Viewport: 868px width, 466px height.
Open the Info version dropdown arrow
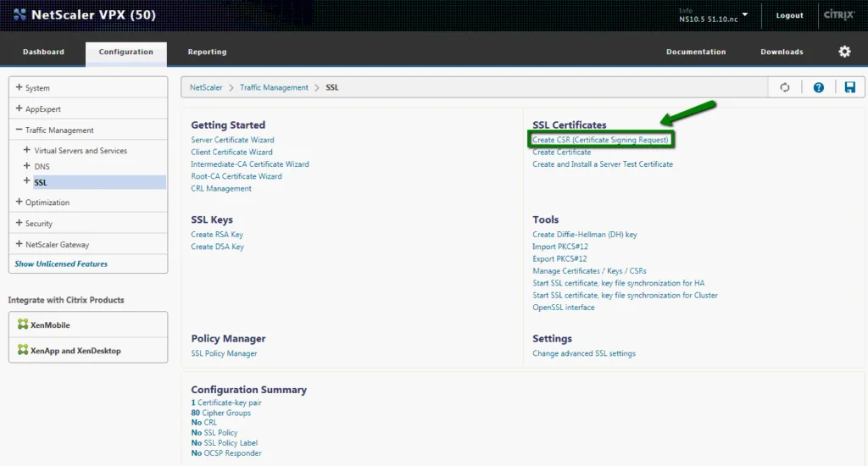tap(745, 14)
